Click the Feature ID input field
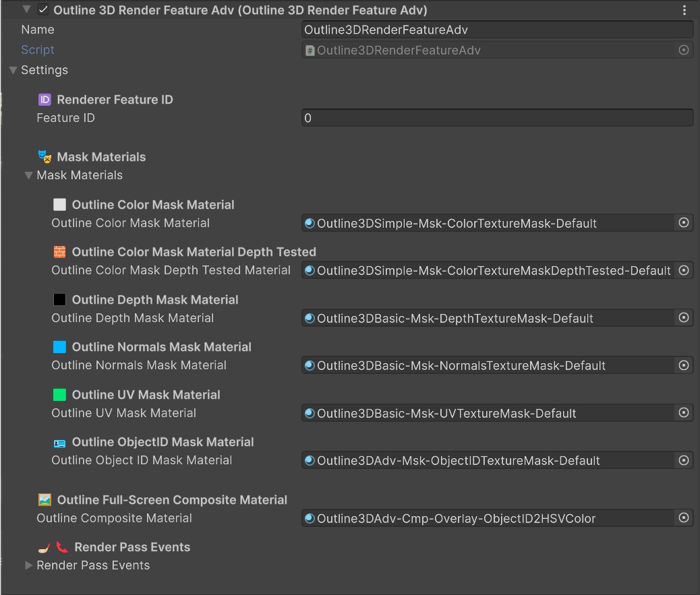This screenshot has width=700, height=595. [497, 118]
